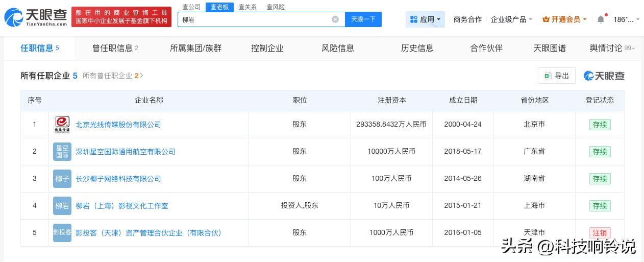Switch to the 查风险 search tab
The width and height of the screenshot is (644, 262).
[x=276, y=7]
